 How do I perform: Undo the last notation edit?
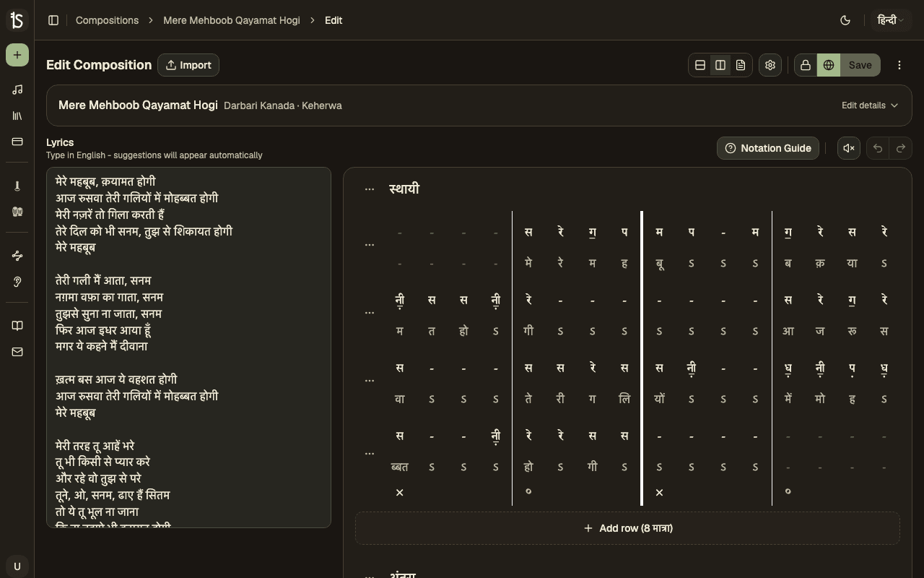(878, 148)
